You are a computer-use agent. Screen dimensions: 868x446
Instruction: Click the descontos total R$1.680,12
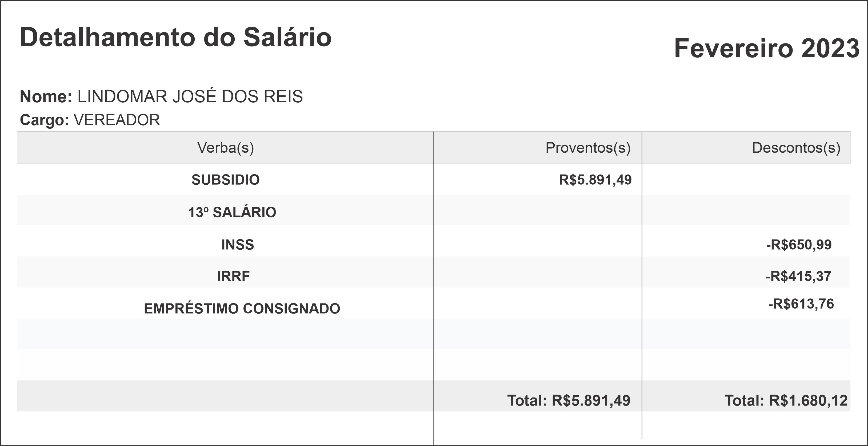(786, 400)
